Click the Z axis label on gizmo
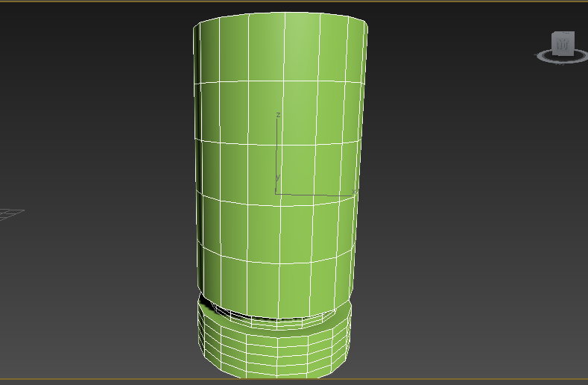 [278, 115]
